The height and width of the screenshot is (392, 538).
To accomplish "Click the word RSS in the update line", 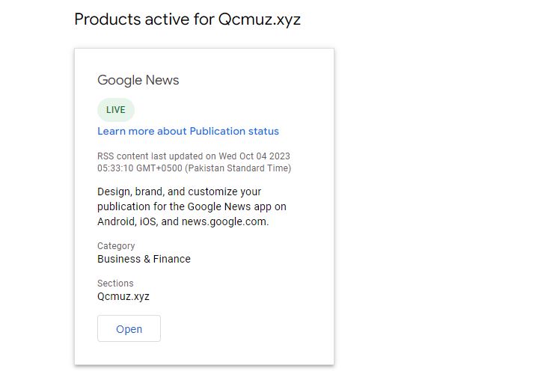I will 106,156.
